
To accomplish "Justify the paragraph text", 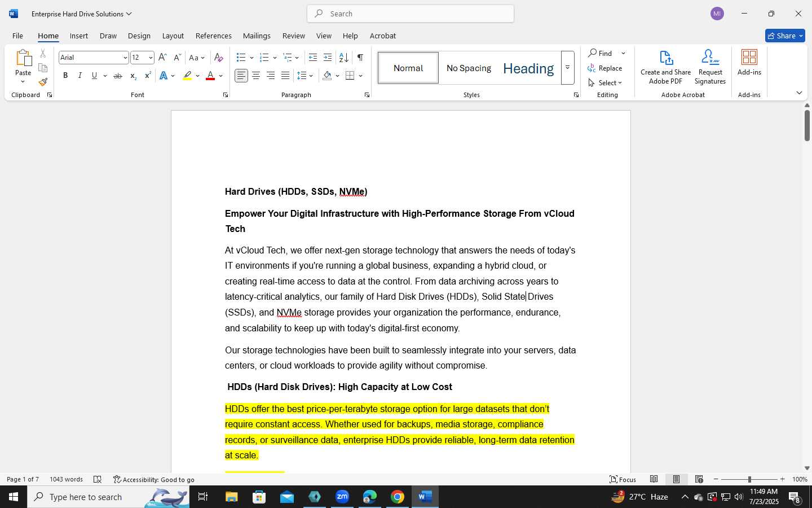I will click(x=285, y=76).
